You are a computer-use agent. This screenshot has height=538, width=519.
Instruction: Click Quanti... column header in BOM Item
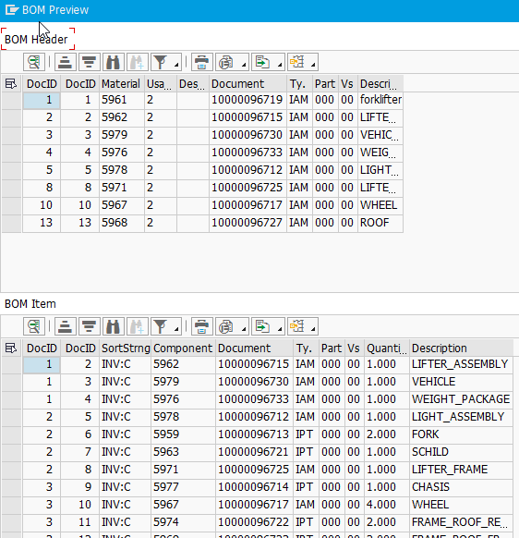click(x=387, y=348)
